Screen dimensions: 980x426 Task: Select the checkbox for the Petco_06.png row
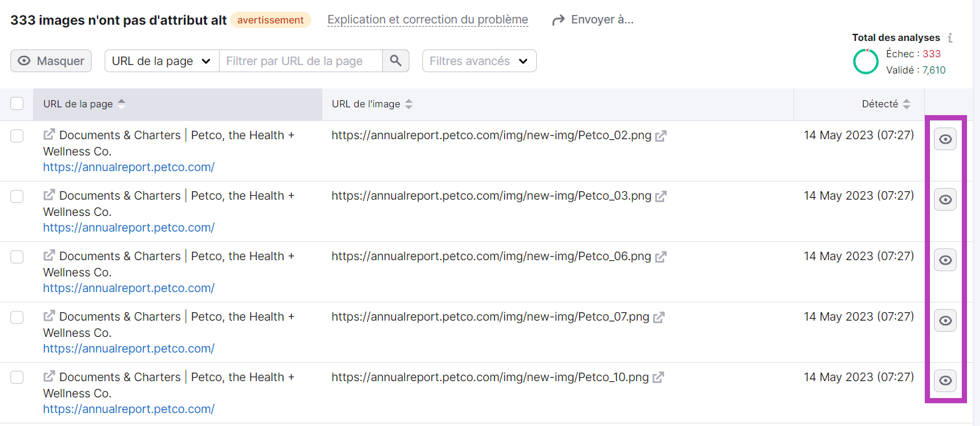[x=17, y=257]
